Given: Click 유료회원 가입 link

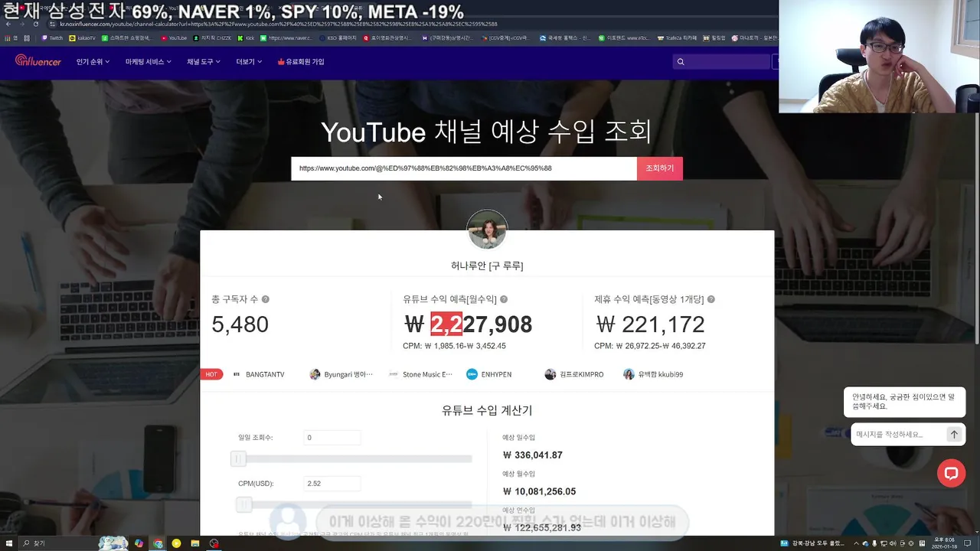Looking at the screenshot, I should [301, 62].
